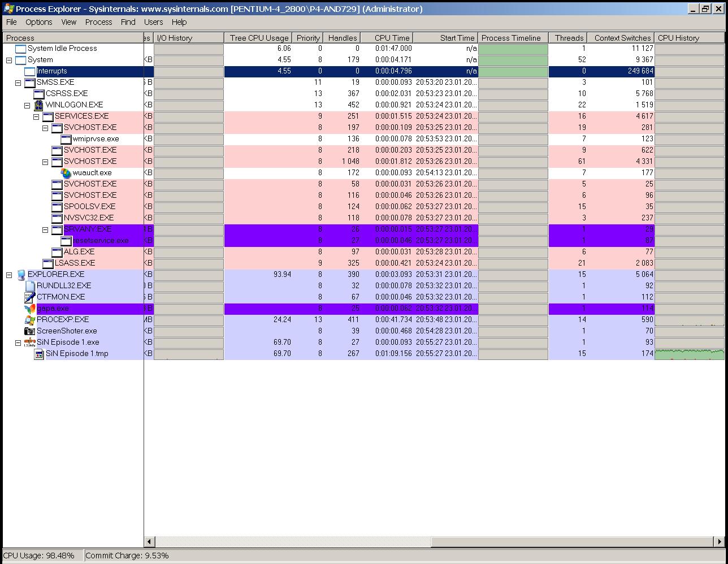Click the "CPU Usage: 98.48%" status text

39,556
